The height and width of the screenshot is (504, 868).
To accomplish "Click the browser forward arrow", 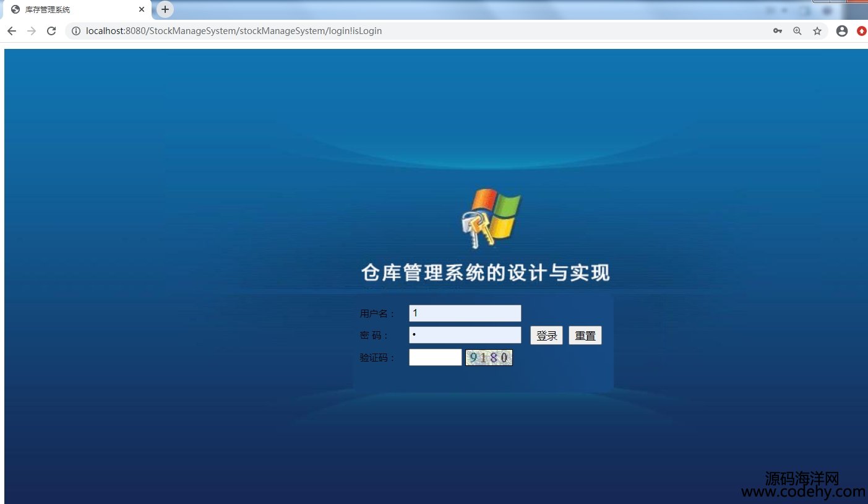I will tap(32, 31).
